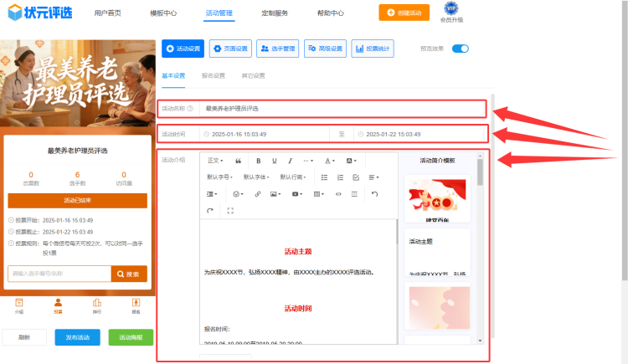Click the 选手管理 button

click(277, 49)
